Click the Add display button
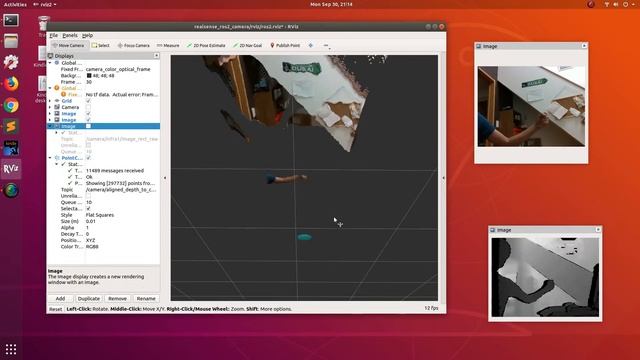The image size is (640, 360). [60, 299]
